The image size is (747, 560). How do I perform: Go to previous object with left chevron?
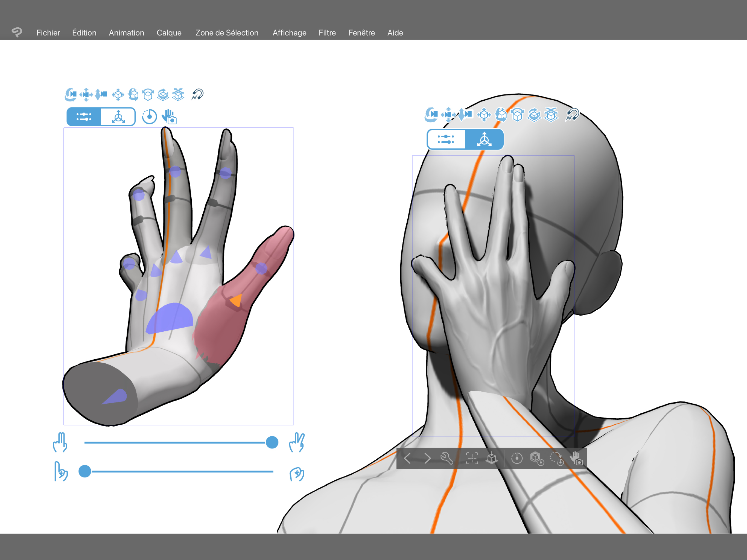click(x=408, y=458)
